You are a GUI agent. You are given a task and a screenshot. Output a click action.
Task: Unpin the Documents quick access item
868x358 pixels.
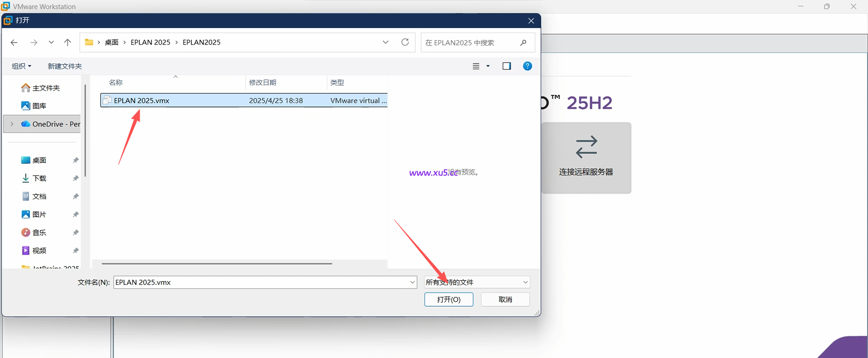pyautogui.click(x=75, y=196)
